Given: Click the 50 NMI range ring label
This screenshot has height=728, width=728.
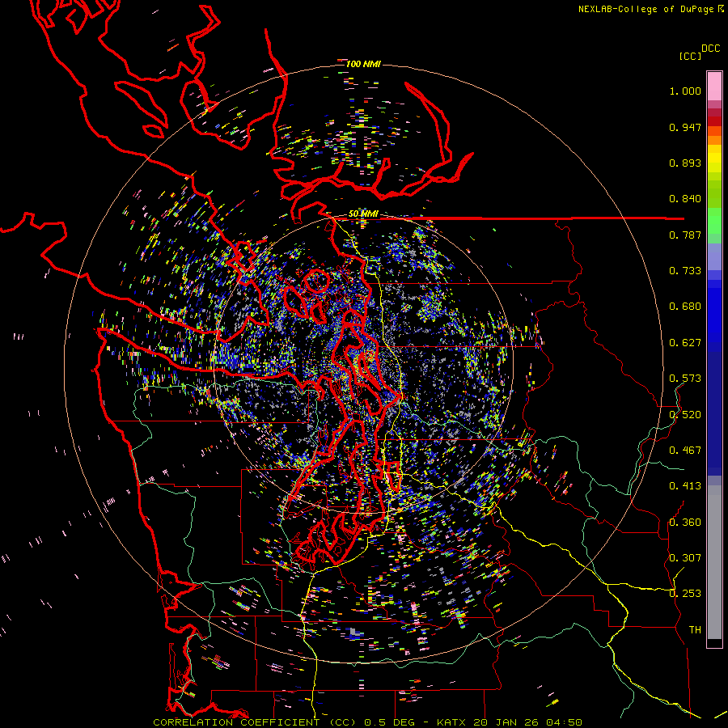Looking at the screenshot, I should pos(362,214).
